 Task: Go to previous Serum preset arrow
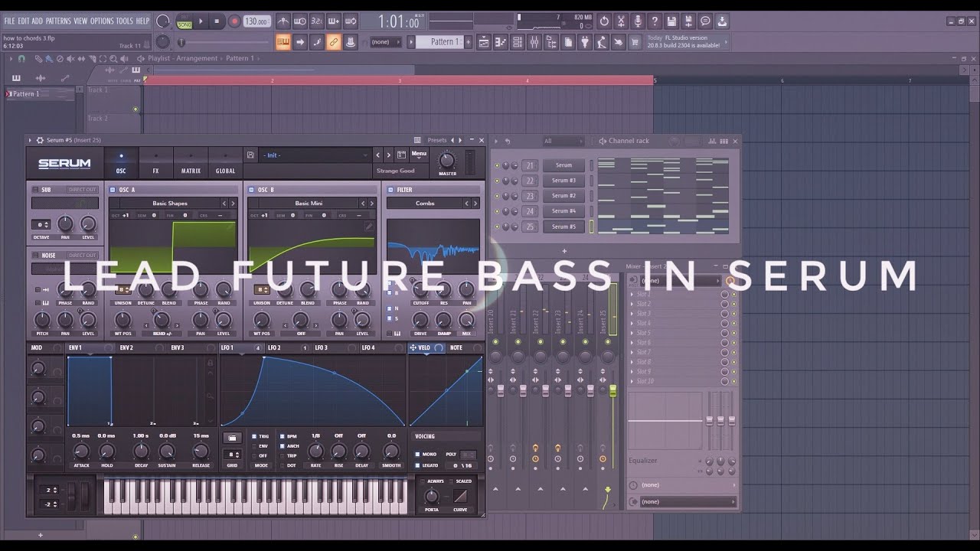[377, 155]
